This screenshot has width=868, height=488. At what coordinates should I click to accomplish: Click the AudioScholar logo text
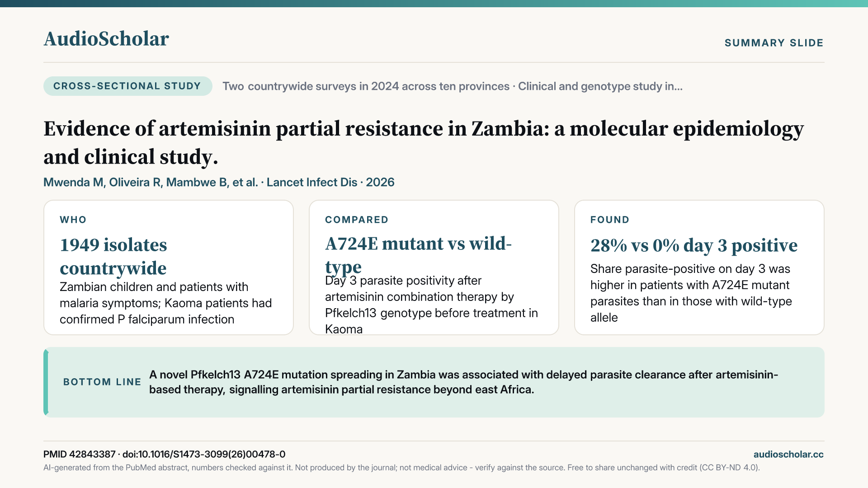[106, 39]
